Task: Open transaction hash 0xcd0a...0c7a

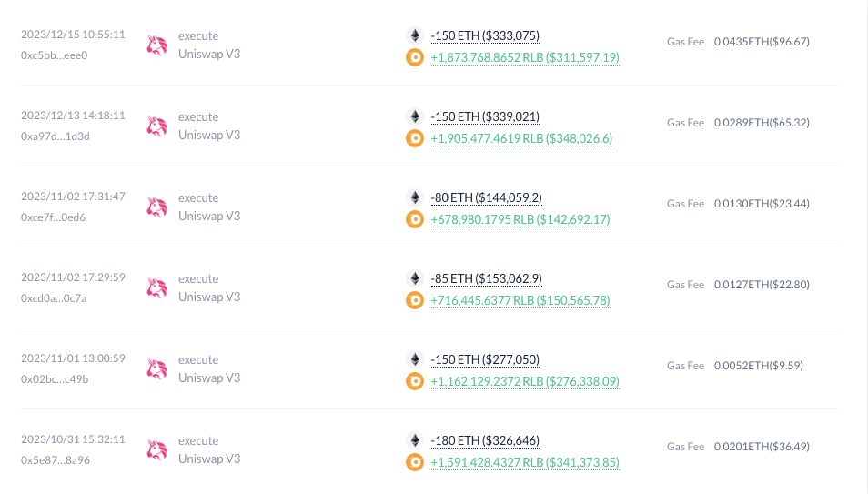Action: point(54,298)
